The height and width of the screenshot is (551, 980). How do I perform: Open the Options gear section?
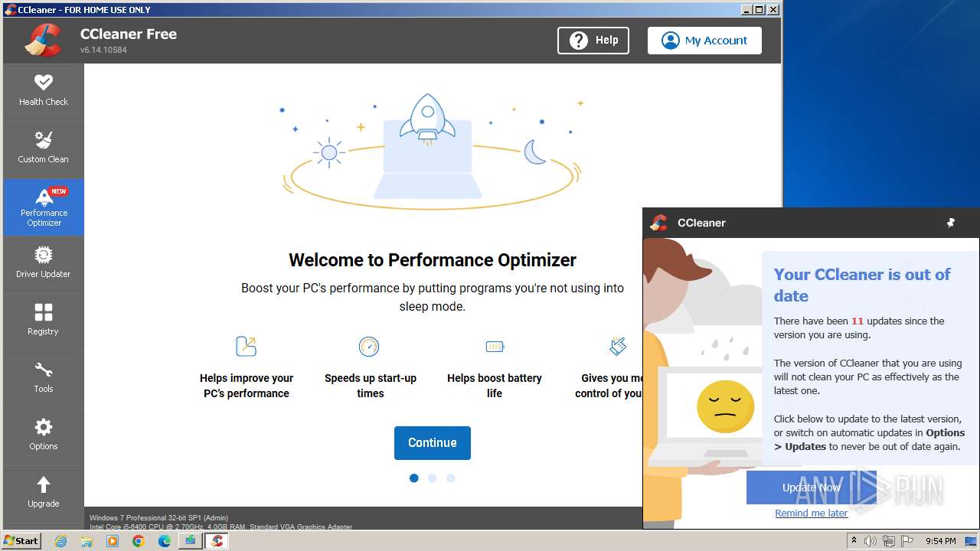coord(44,436)
